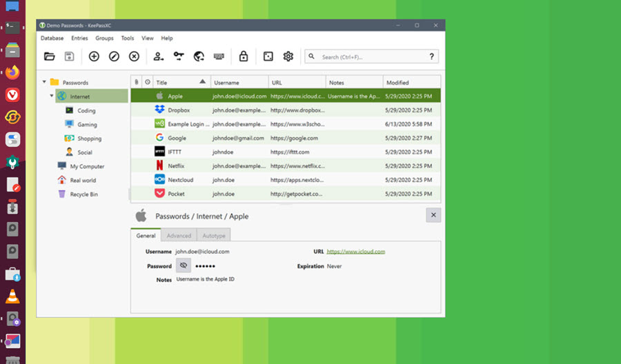The width and height of the screenshot is (621, 364).
Task: Open the icloud.com URL link
Action: [355, 251]
